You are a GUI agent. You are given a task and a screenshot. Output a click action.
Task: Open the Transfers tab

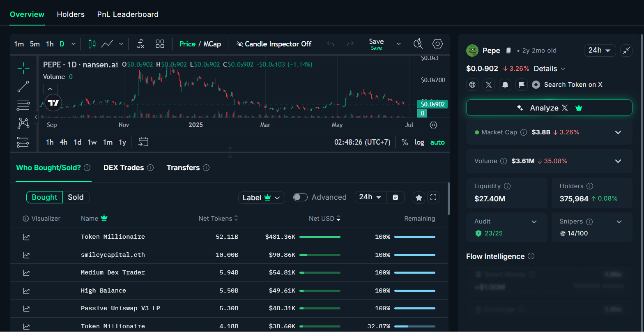click(183, 168)
